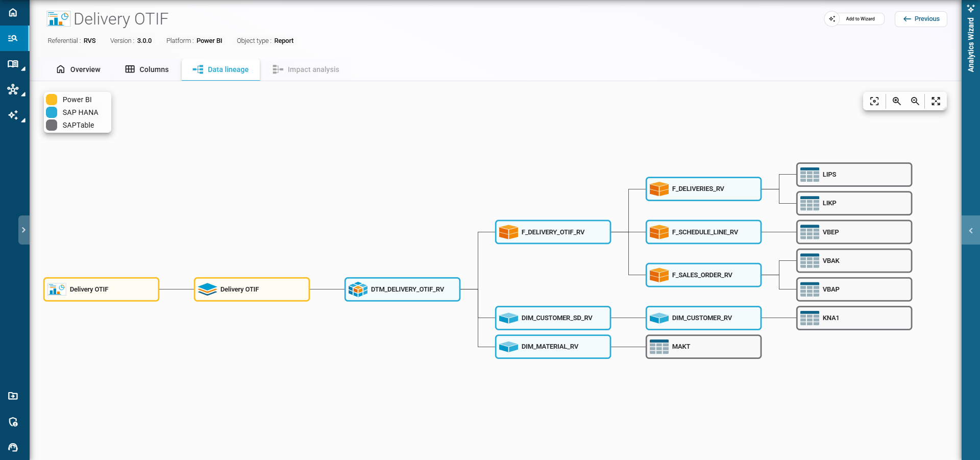The width and height of the screenshot is (980, 460).
Task: Click the Add to Wizard button
Action: tap(854, 19)
